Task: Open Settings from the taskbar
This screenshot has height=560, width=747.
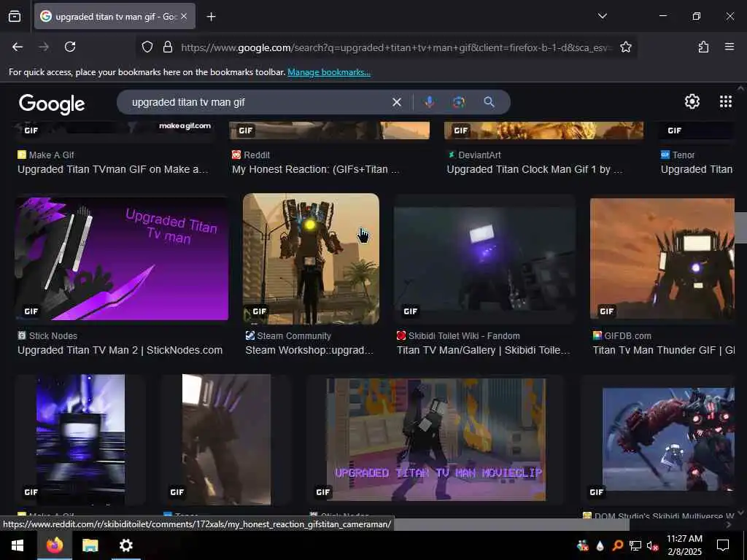Action: click(125, 545)
